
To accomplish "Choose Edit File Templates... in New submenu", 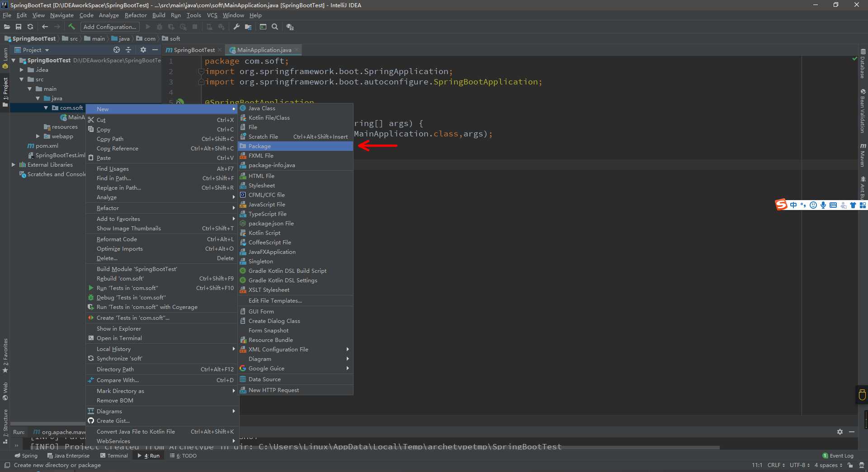I will click(296, 300).
